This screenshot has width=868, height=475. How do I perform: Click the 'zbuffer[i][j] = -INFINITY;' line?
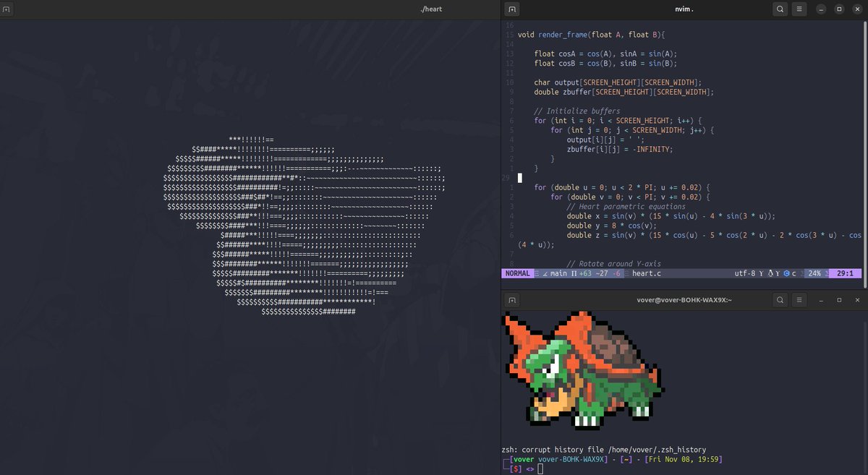pyautogui.click(x=620, y=149)
